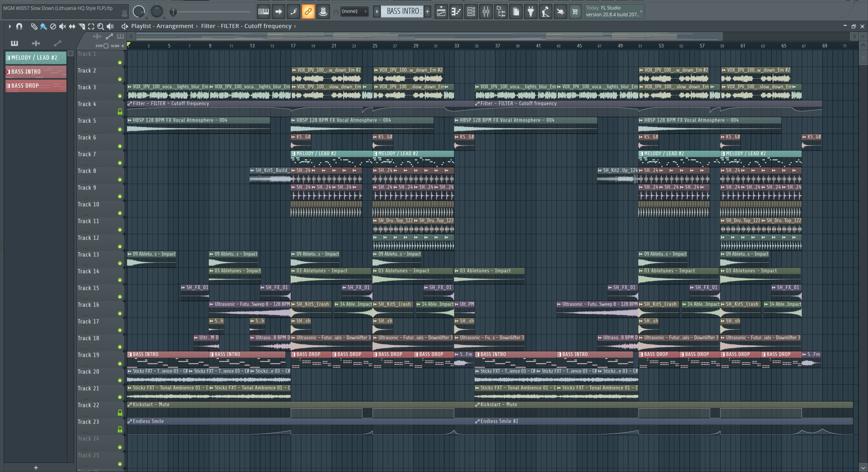
Task: Click plus at bottom of picker panel
Action: point(36,467)
